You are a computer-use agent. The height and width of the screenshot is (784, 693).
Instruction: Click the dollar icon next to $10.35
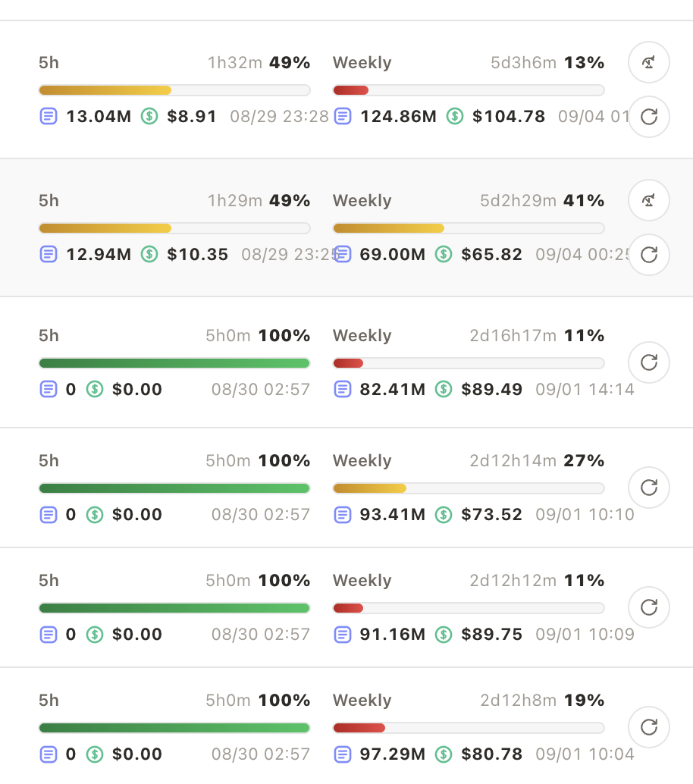149,255
